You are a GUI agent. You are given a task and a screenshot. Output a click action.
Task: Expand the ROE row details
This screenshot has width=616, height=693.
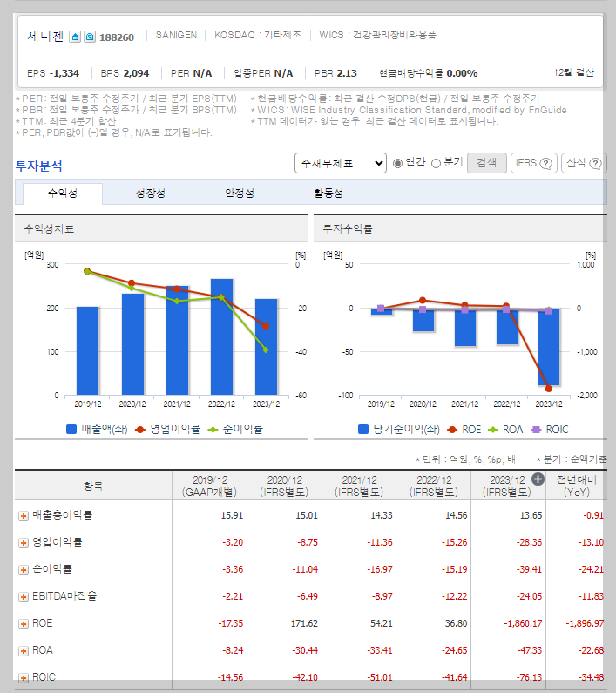[24, 623]
